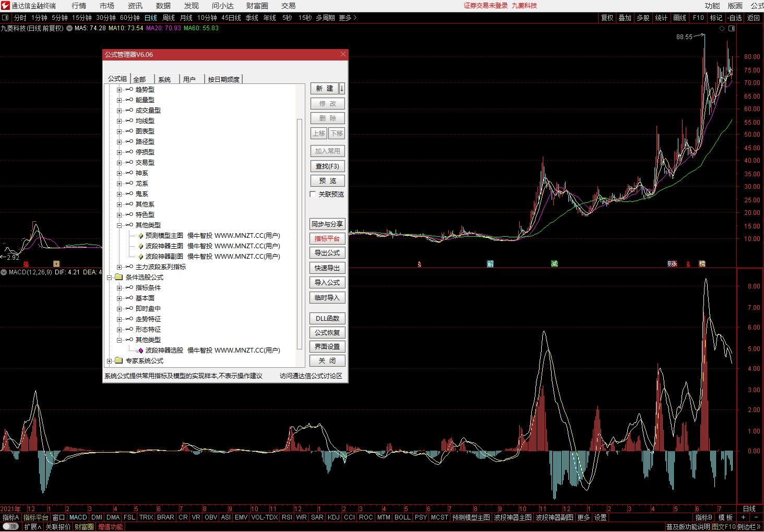764x532 pixels.
Task: Click the 解 marker on the price chart
Action: pos(490,264)
